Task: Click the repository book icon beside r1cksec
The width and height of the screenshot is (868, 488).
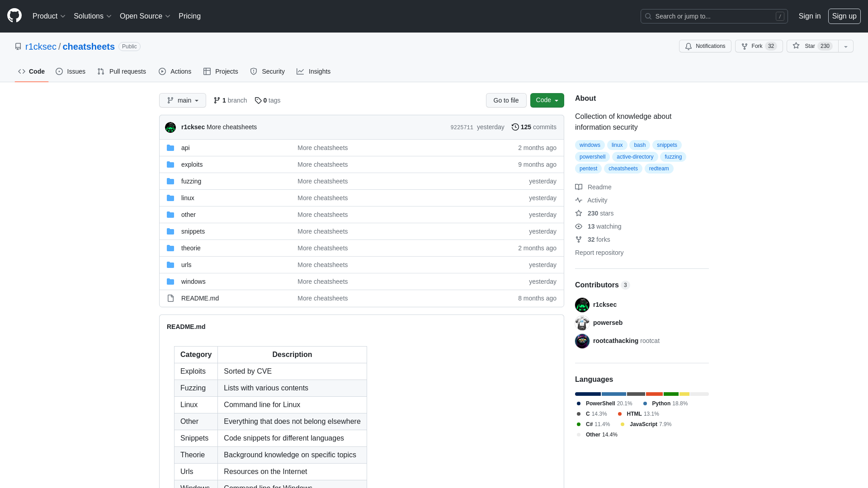Action: [x=18, y=47]
